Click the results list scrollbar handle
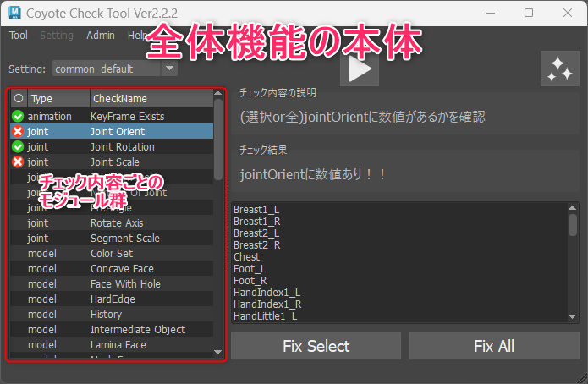 [x=572, y=225]
